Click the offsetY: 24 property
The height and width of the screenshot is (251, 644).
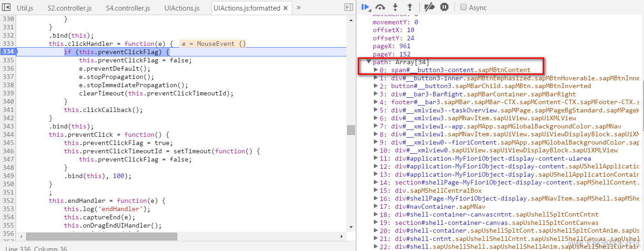pos(393,38)
